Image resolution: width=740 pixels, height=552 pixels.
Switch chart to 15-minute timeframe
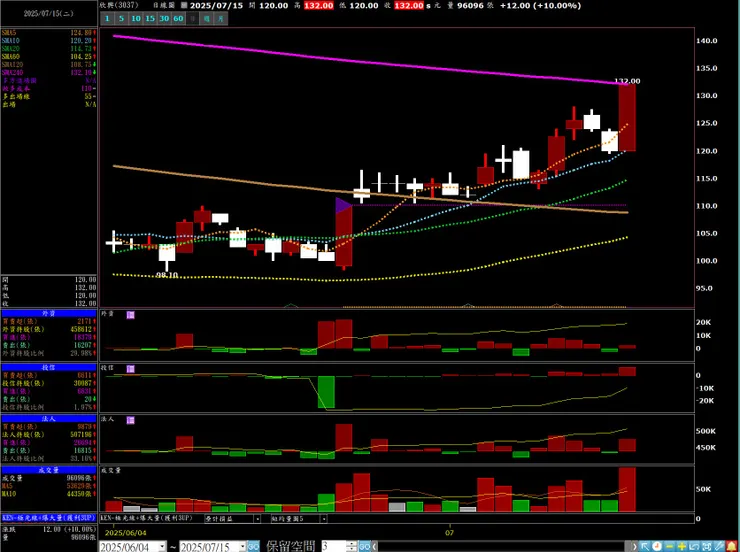coord(150,18)
